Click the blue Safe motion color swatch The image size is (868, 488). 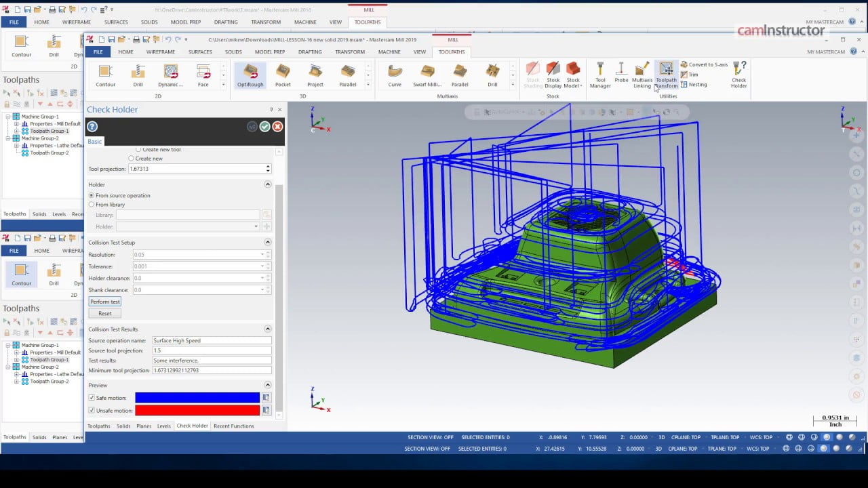197,398
